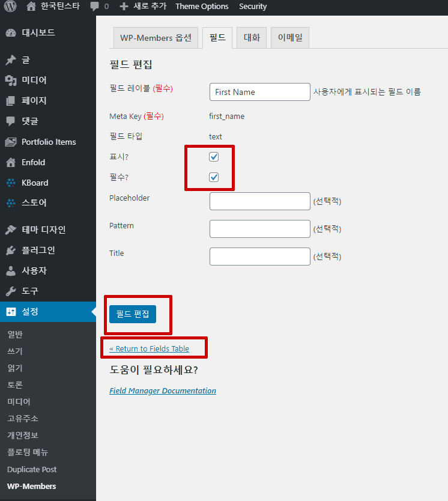Click the 플러그인 plugins icon

tap(11, 250)
